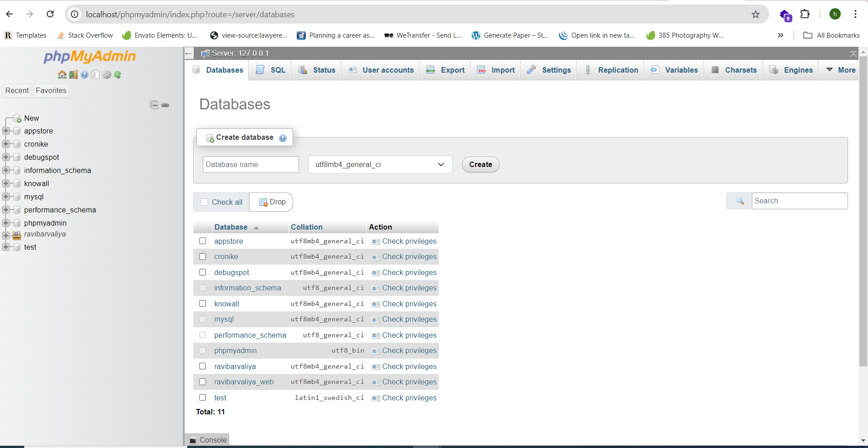Check the box beside test database
Image resolution: width=868 pixels, height=448 pixels.
pos(202,397)
